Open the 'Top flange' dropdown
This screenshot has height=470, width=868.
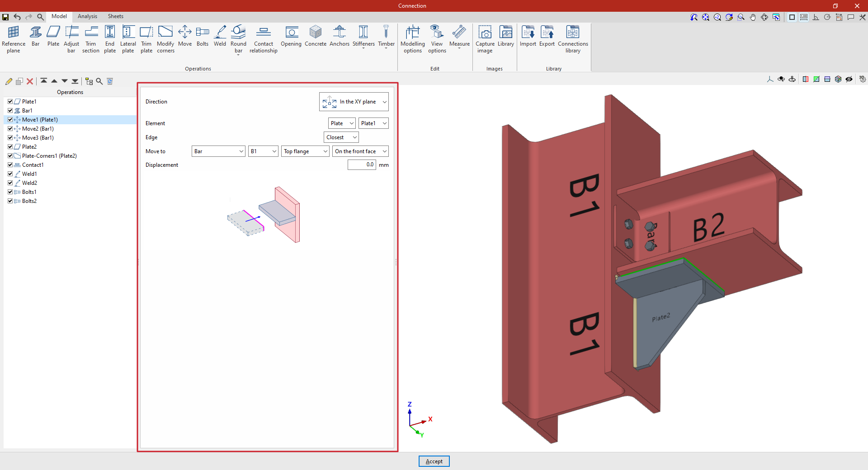[x=305, y=151]
